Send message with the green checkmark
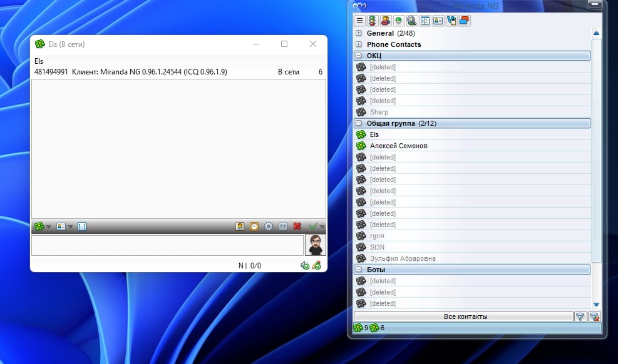 (x=313, y=226)
